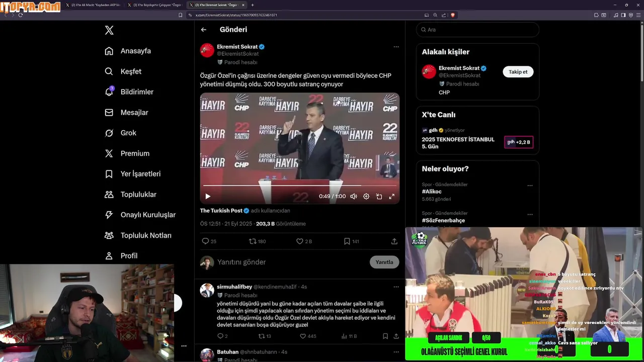Play the video with the play button
This screenshot has height=362, width=644.
(x=208, y=197)
